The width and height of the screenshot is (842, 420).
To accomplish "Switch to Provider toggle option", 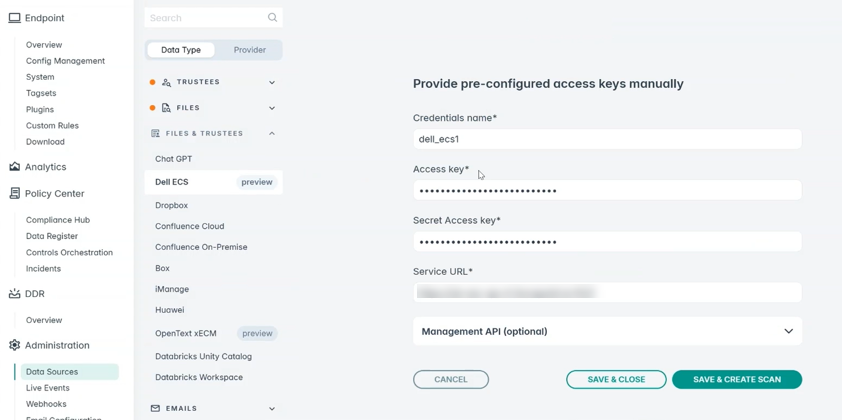I will point(250,50).
